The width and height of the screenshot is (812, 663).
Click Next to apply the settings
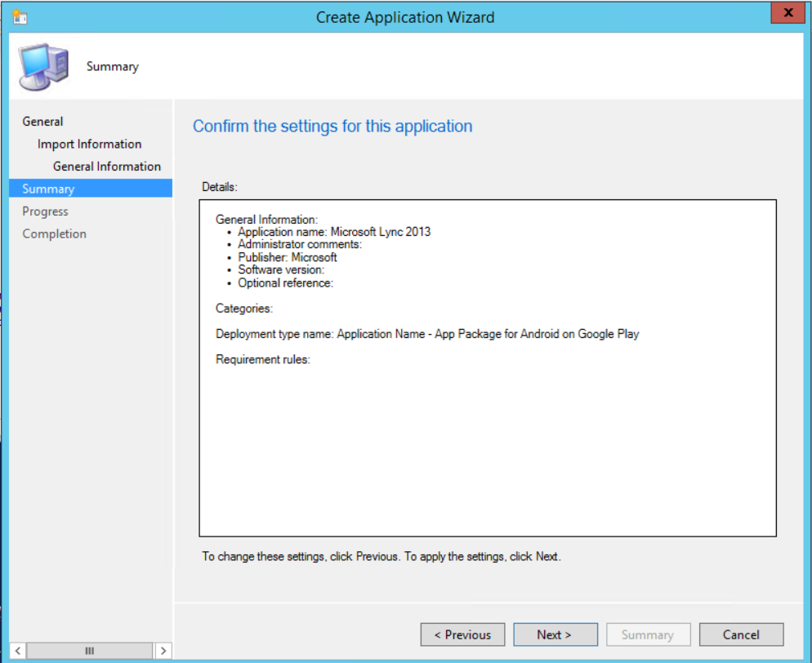pos(555,634)
